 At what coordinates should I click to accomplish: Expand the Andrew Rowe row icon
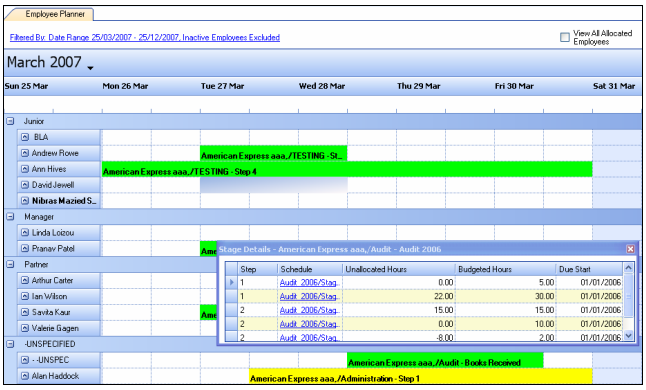(25, 153)
